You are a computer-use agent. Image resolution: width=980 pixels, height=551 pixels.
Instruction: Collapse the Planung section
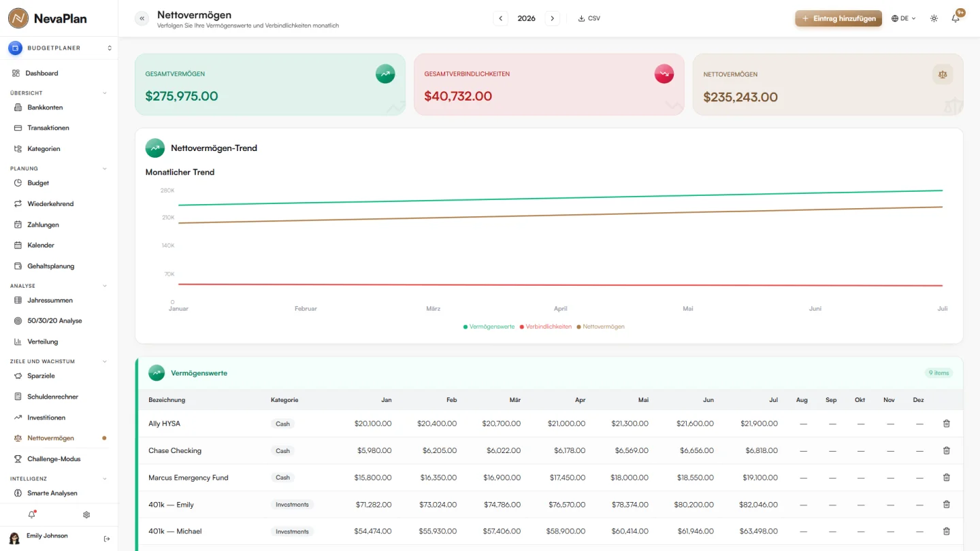pos(104,168)
